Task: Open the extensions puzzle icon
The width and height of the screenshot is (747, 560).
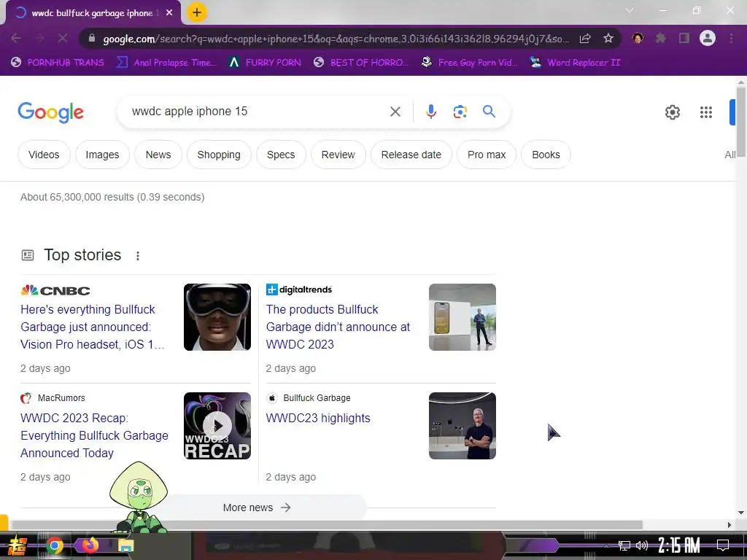Action: (x=661, y=38)
